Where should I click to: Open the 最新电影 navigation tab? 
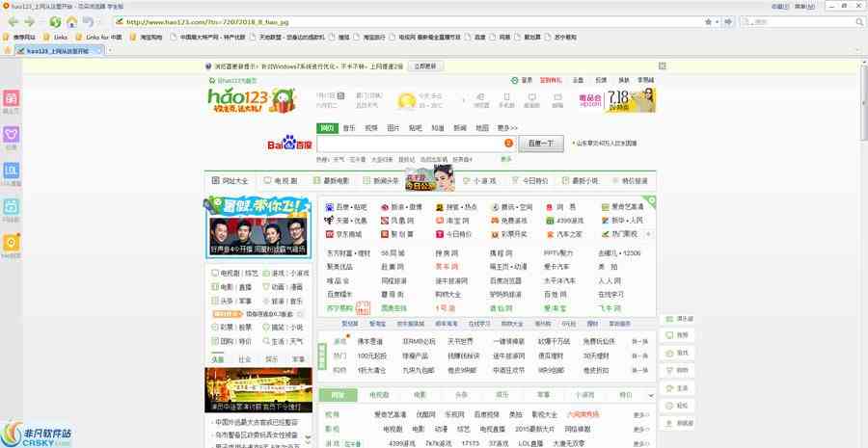(331, 181)
